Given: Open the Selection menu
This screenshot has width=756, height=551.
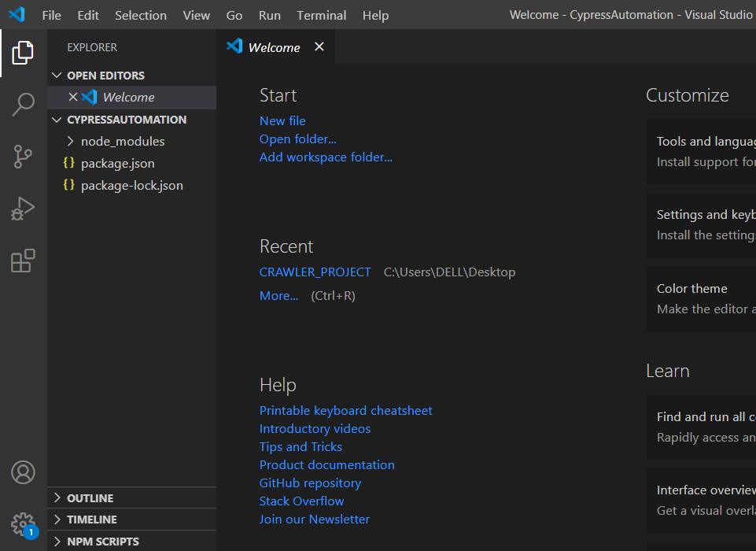Looking at the screenshot, I should [141, 16].
